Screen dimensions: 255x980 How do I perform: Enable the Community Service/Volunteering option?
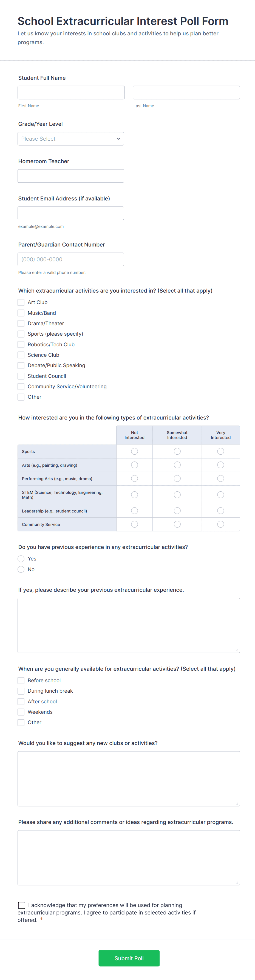pos(21,386)
